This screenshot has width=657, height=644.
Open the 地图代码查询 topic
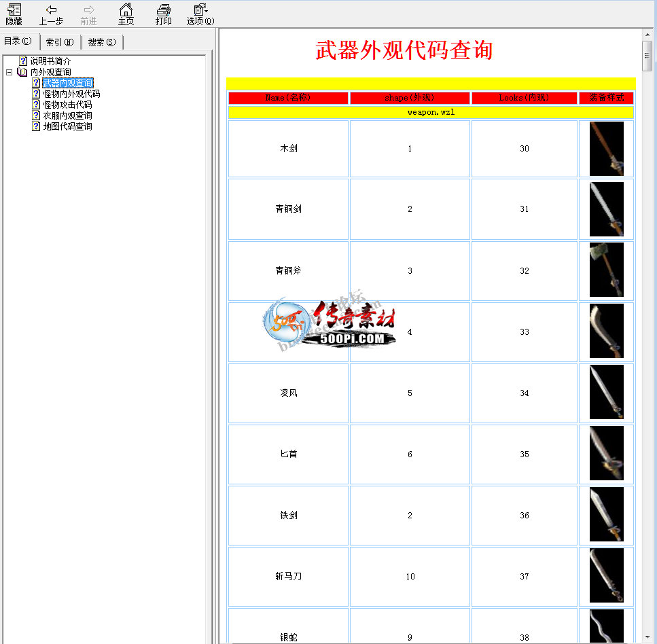pos(67,126)
